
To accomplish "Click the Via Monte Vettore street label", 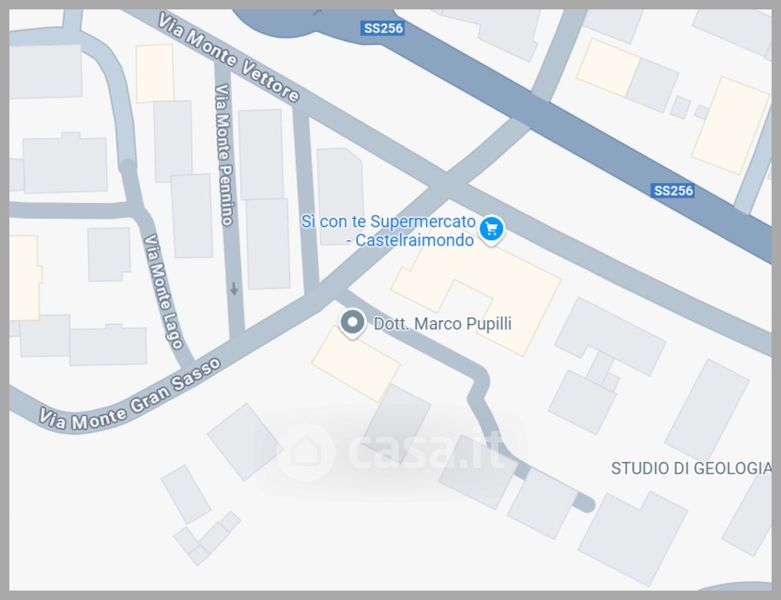I will [x=229, y=57].
